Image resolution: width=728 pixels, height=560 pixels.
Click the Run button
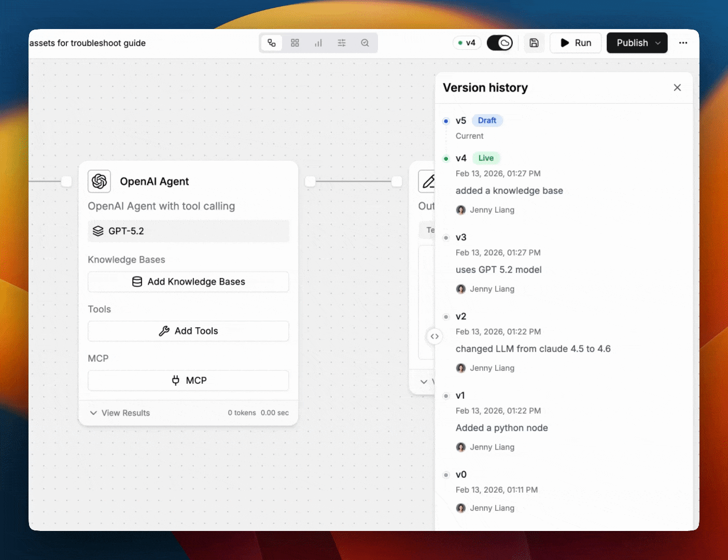[576, 43]
